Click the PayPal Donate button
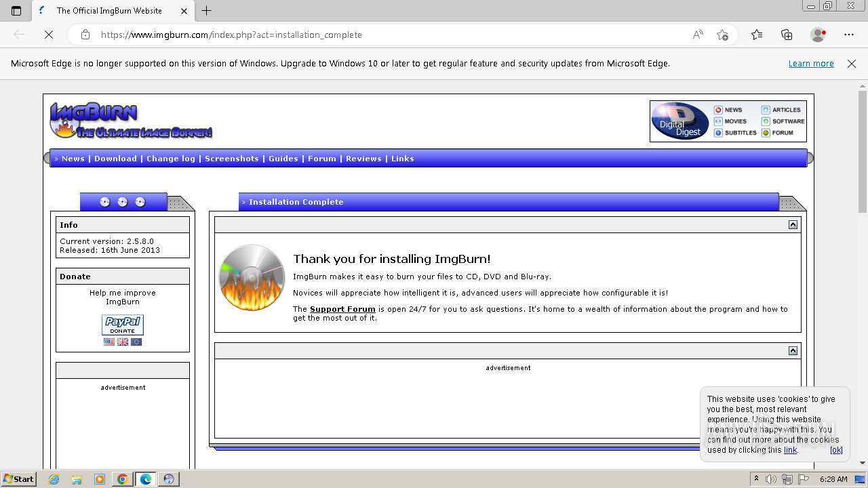The width and height of the screenshot is (868, 488). point(123,325)
